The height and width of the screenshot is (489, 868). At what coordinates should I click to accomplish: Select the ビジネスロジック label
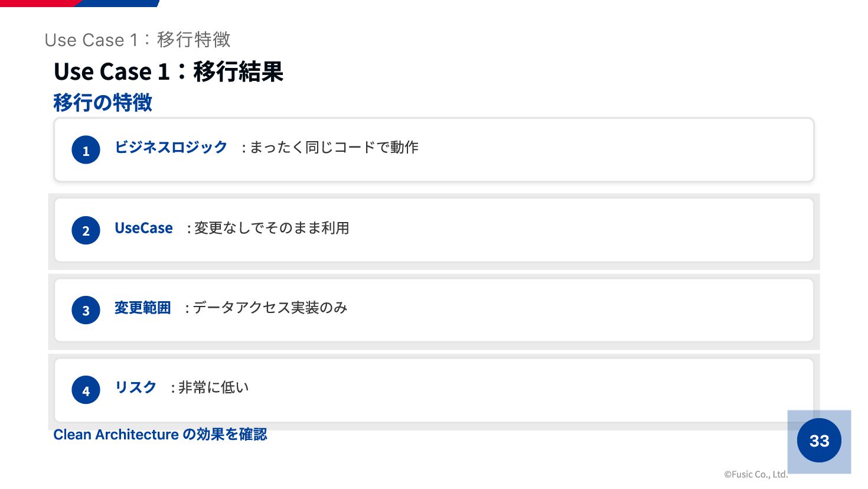pyautogui.click(x=171, y=147)
